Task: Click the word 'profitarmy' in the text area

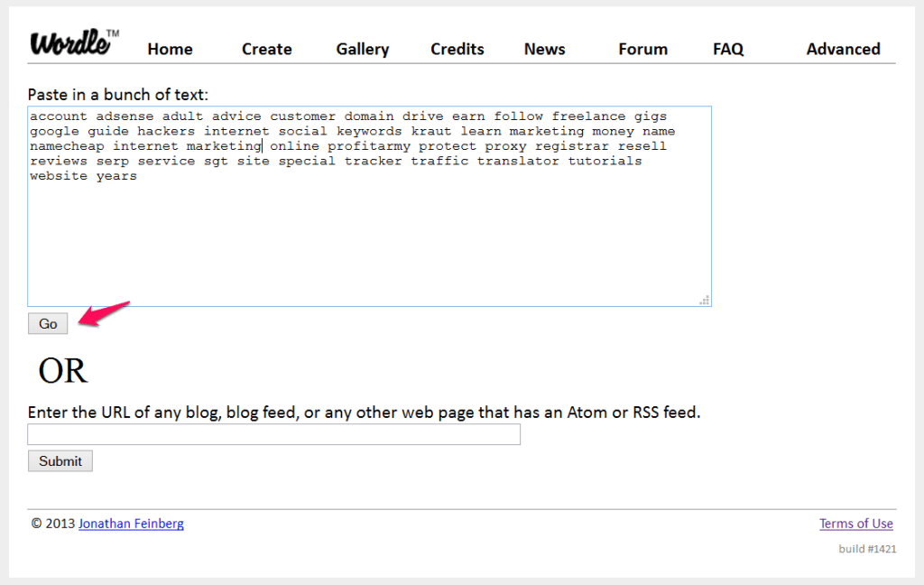Action: click(x=369, y=146)
